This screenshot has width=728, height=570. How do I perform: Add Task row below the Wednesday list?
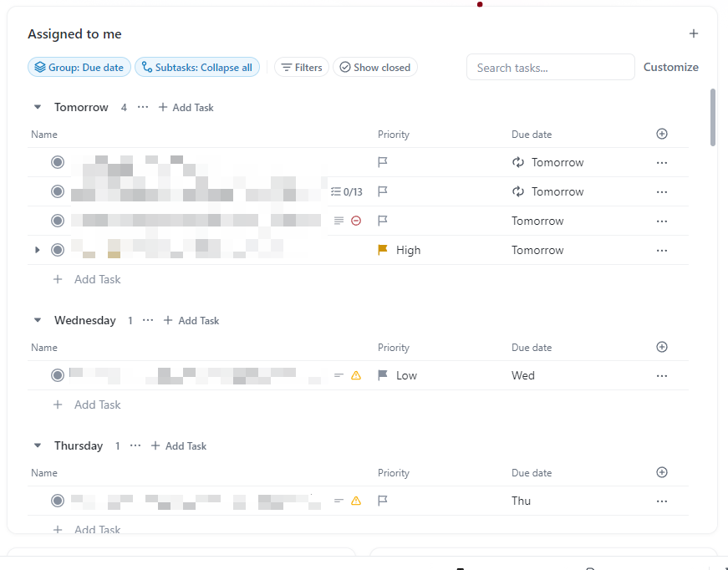(x=87, y=405)
